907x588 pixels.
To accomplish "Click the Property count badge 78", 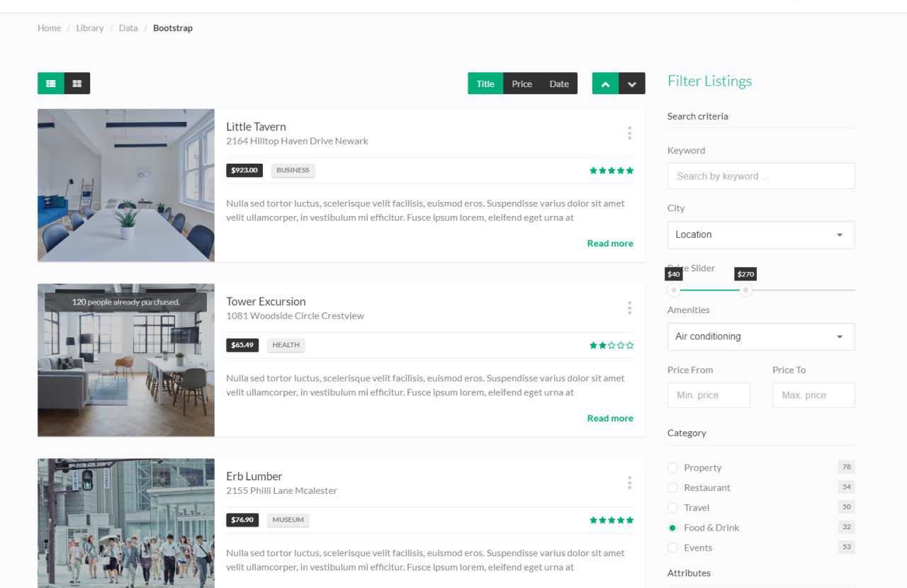I will pos(846,467).
